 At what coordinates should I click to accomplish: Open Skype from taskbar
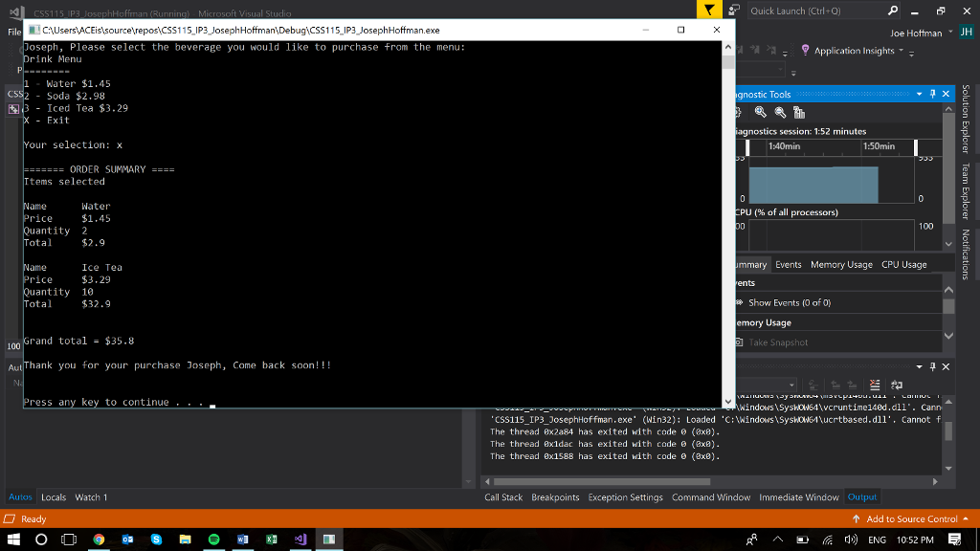(156, 540)
